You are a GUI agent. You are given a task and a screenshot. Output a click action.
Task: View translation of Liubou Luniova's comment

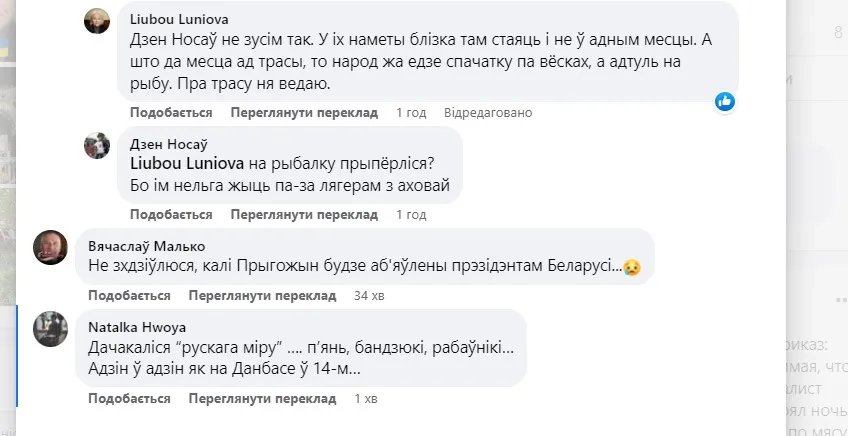(x=304, y=113)
